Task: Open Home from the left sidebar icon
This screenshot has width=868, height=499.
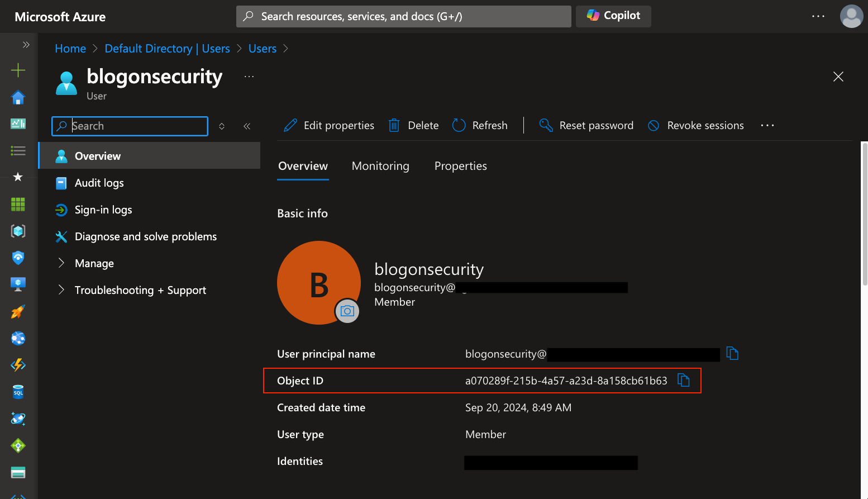Action: [x=18, y=97]
